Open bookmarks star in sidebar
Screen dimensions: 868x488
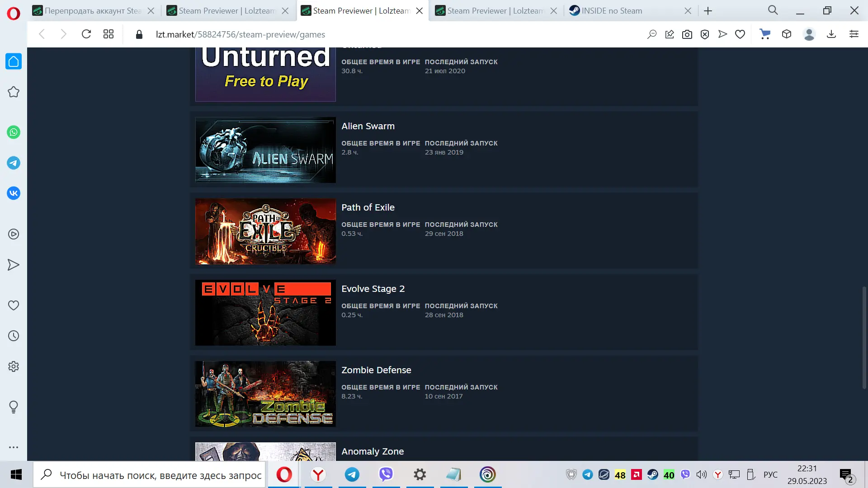click(14, 92)
